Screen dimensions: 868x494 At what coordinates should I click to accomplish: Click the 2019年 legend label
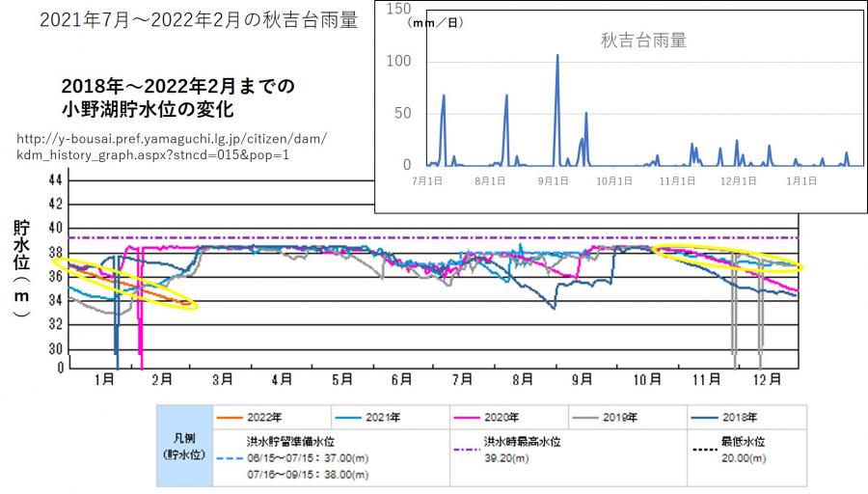[x=620, y=418]
